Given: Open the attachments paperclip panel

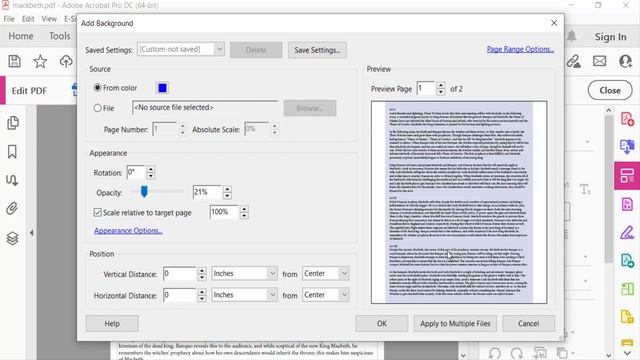Looking at the screenshot, I should click(x=12, y=209).
